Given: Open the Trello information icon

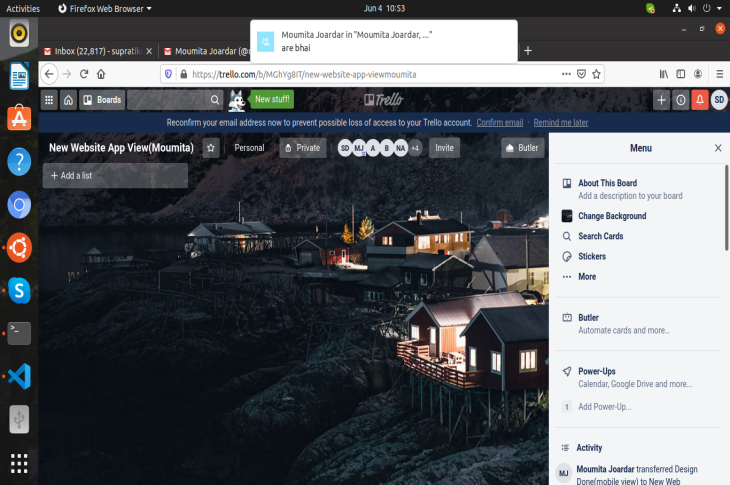Looking at the screenshot, I should (681, 100).
